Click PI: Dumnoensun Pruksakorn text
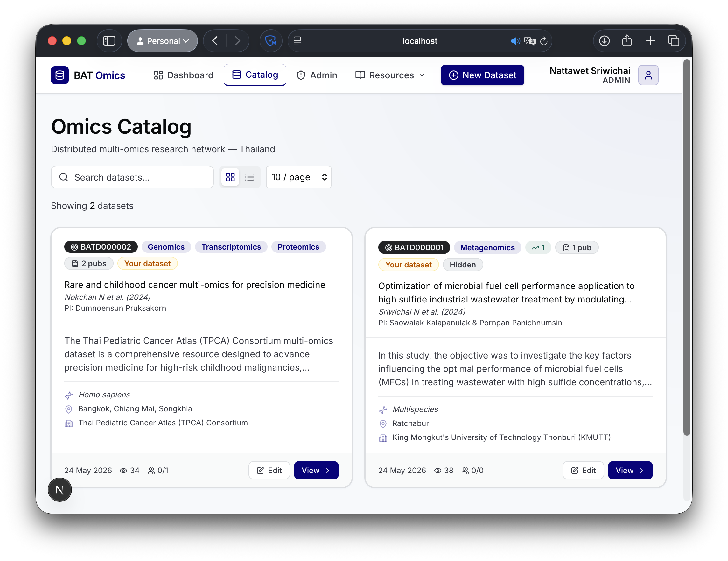This screenshot has height=561, width=728. click(x=115, y=308)
